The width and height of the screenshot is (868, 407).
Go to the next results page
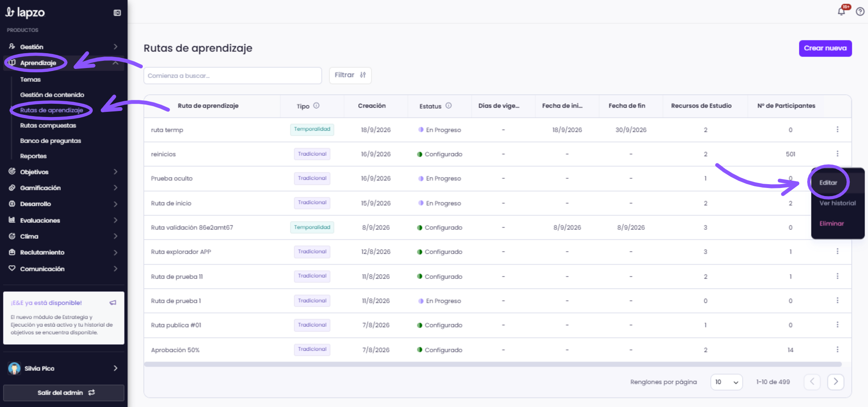click(x=835, y=381)
